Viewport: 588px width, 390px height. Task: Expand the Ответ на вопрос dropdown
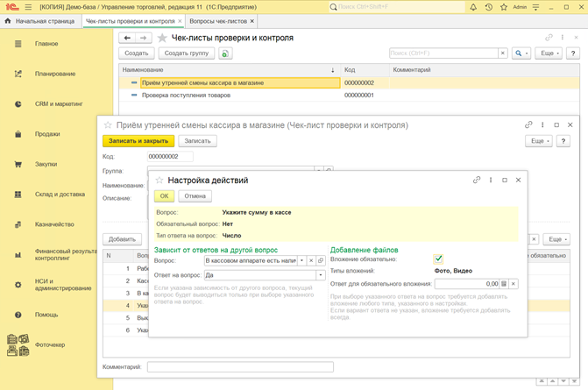pos(321,274)
